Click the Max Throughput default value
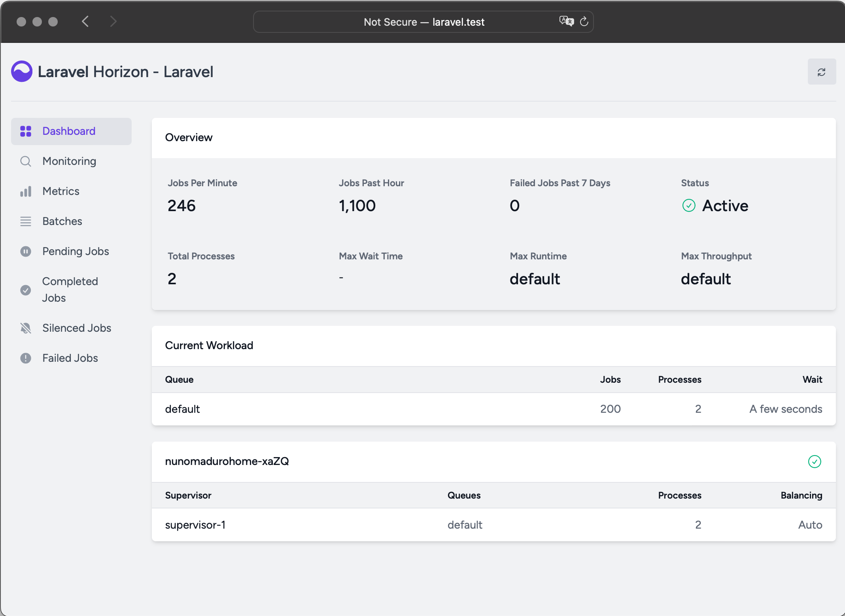 706,279
